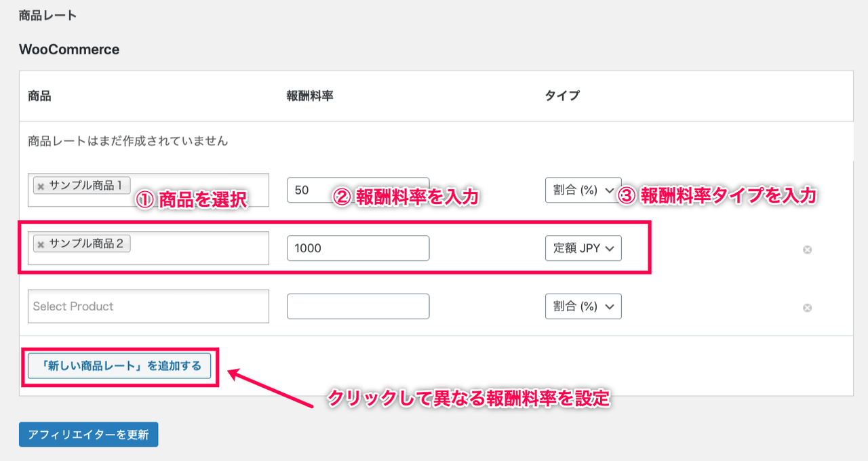Click the 商品レートはまだ作成されていません message
Screen dimensions: 868x461
click(128, 141)
